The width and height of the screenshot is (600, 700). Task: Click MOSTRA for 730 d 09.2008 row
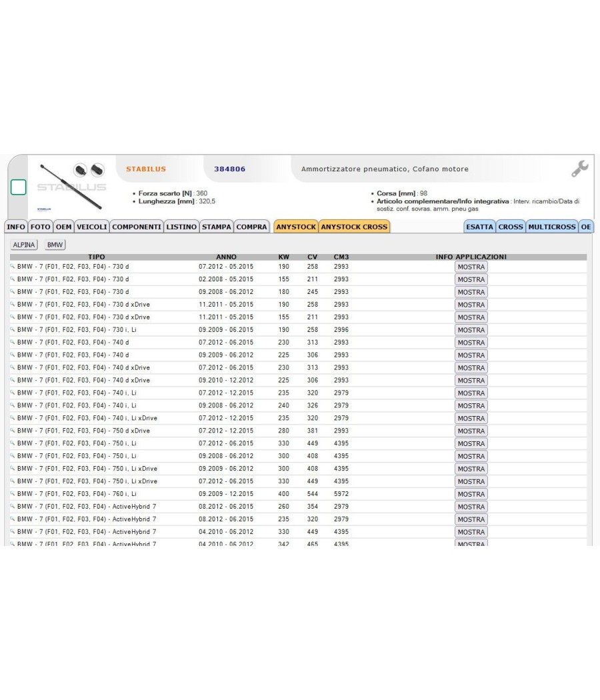click(471, 292)
